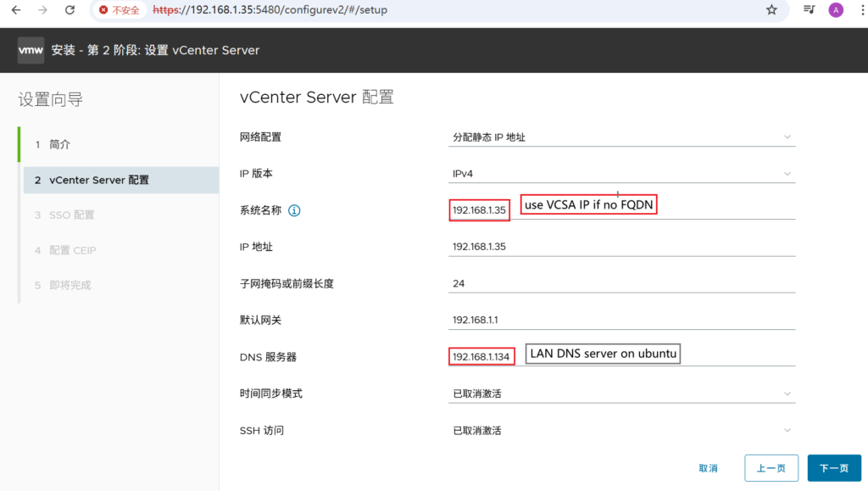The width and height of the screenshot is (868, 491).
Task: Click the 子网掩码或前缀长度 field label
Action: (x=287, y=283)
